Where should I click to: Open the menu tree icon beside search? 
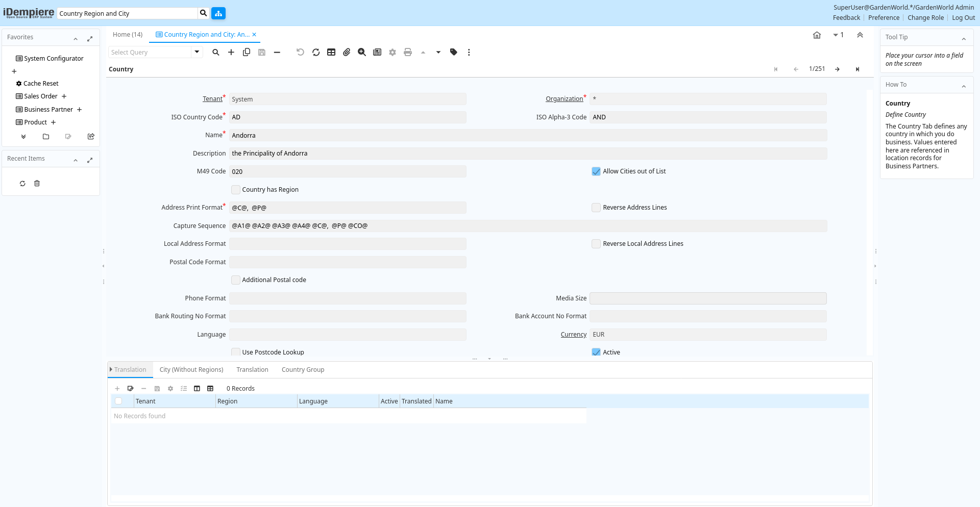218,13
